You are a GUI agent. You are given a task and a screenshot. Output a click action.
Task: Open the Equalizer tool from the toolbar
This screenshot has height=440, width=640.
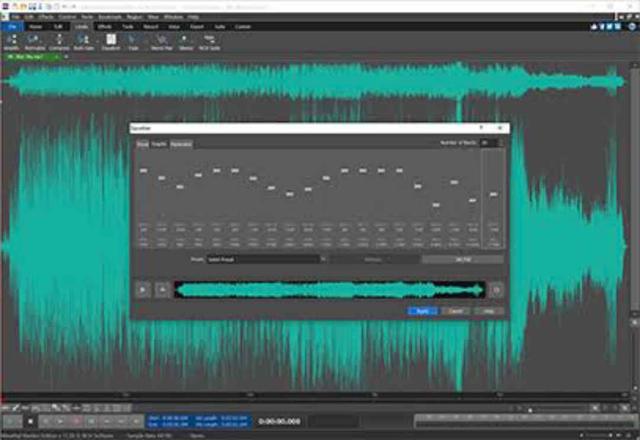[111, 41]
